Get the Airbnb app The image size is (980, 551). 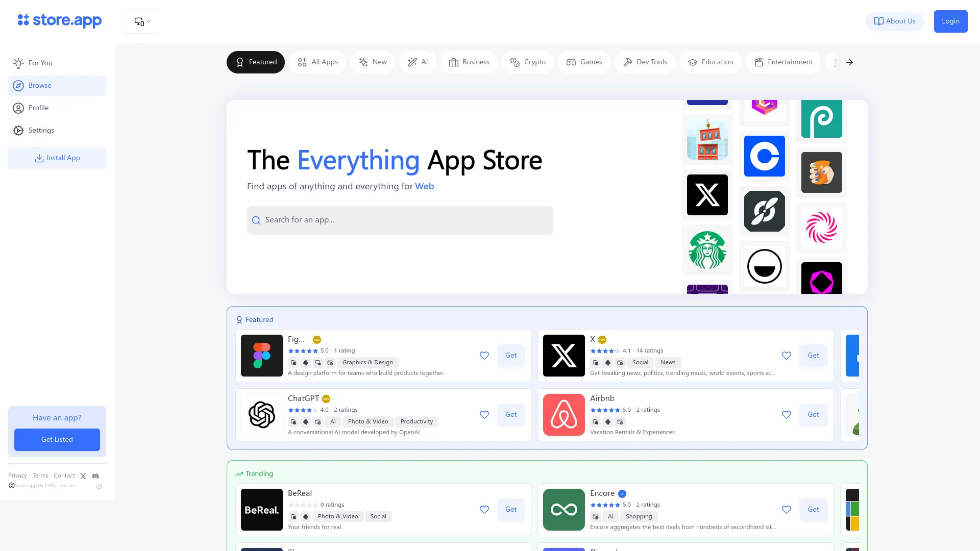pyautogui.click(x=813, y=415)
